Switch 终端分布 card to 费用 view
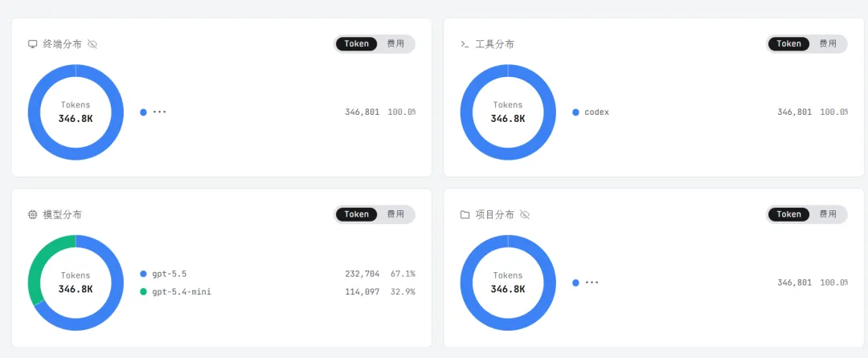 (x=395, y=43)
